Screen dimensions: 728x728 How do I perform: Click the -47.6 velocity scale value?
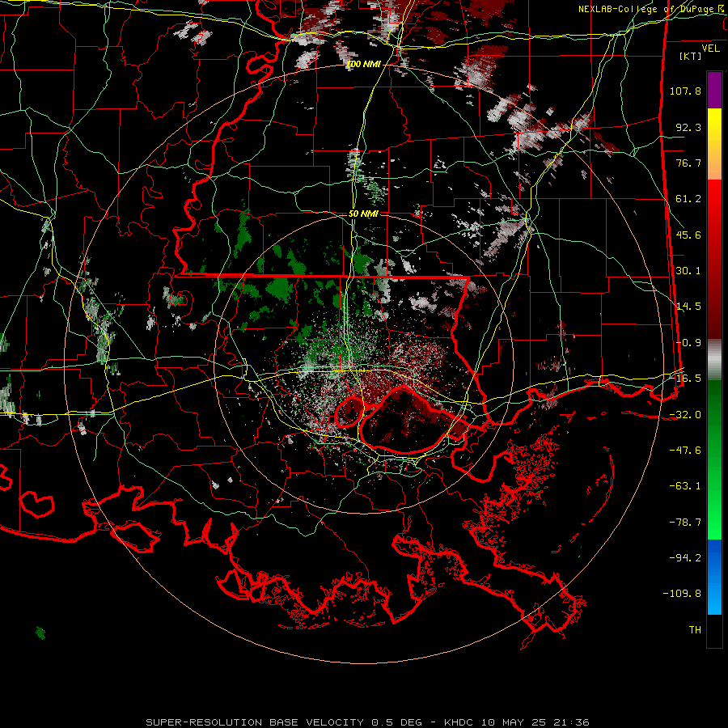(685, 451)
